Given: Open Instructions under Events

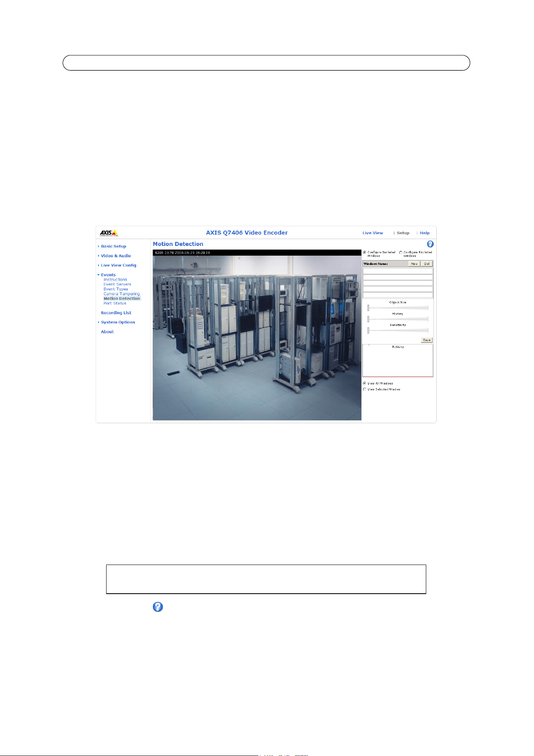Looking at the screenshot, I should click(115, 279).
